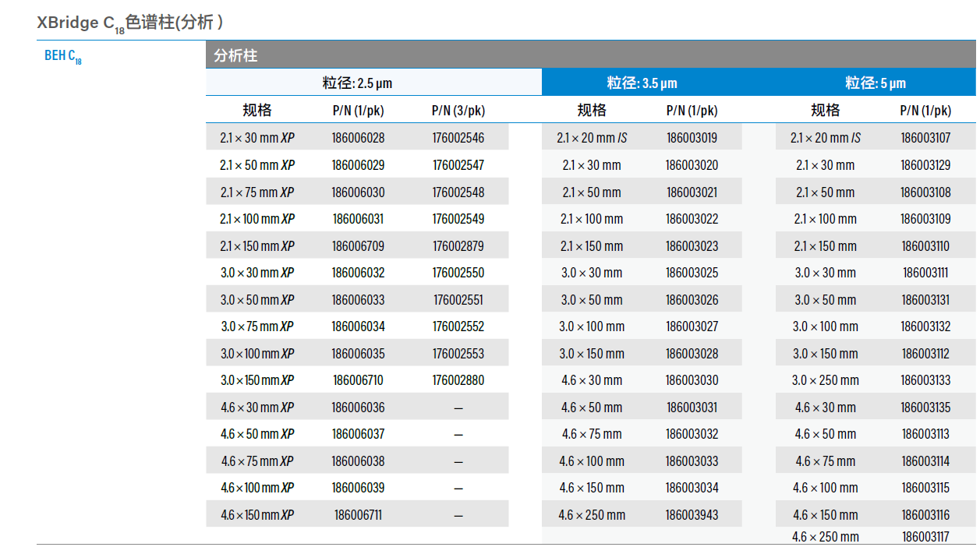980x547 pixels.
Task: Select part number 186003117
Action: pyautogui.click(x=925, y=537)
